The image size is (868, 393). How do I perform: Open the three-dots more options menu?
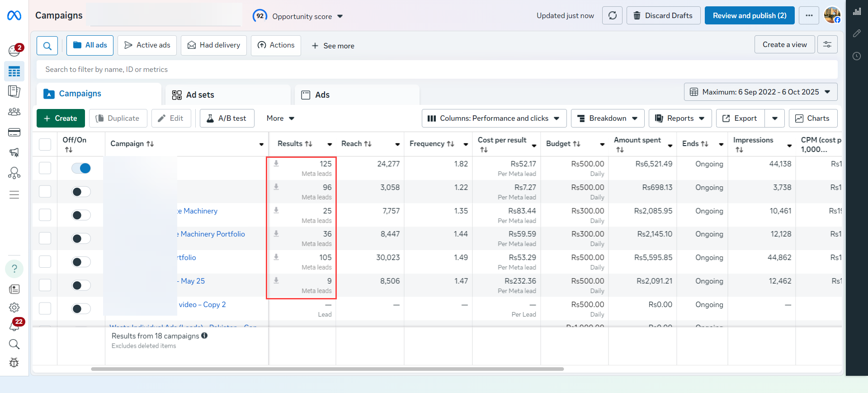tap(809, 16)
